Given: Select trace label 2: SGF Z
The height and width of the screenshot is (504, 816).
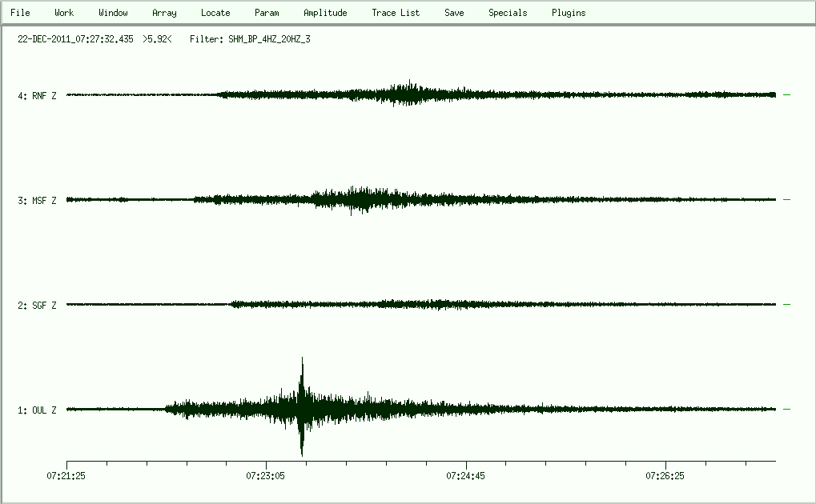Looking at the screenshot, I should click(38, 306).
